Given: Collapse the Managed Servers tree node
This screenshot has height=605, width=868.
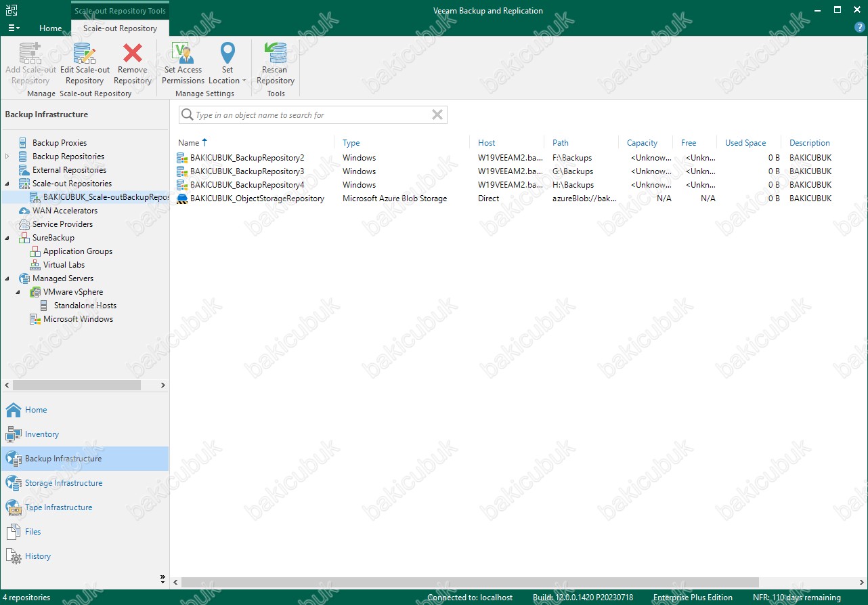Looking at the screenshot, I should pyautogui.click(x=7, y=278).
